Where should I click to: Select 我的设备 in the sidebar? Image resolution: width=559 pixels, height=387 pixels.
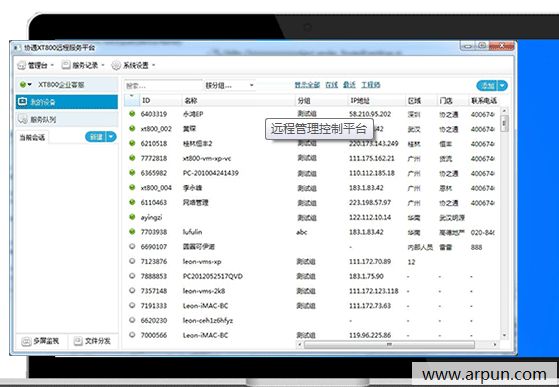coord(67,102)
